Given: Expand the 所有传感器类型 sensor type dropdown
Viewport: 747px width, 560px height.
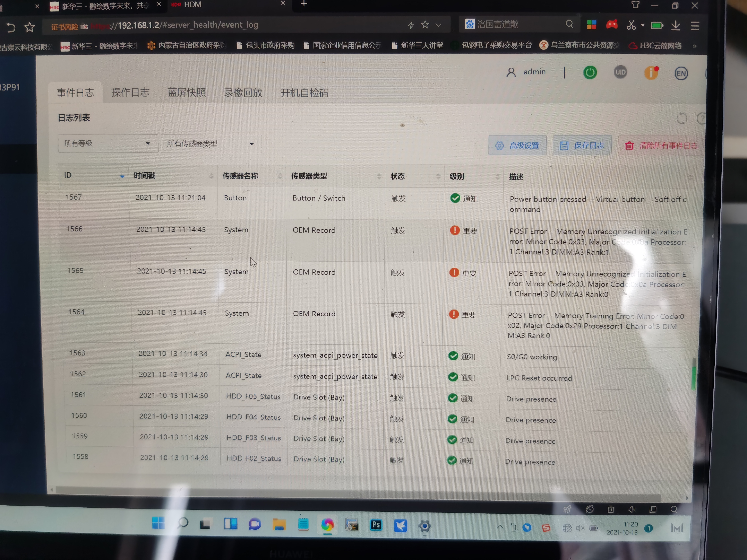Looking at the screenshot, I should coord(211,144).
